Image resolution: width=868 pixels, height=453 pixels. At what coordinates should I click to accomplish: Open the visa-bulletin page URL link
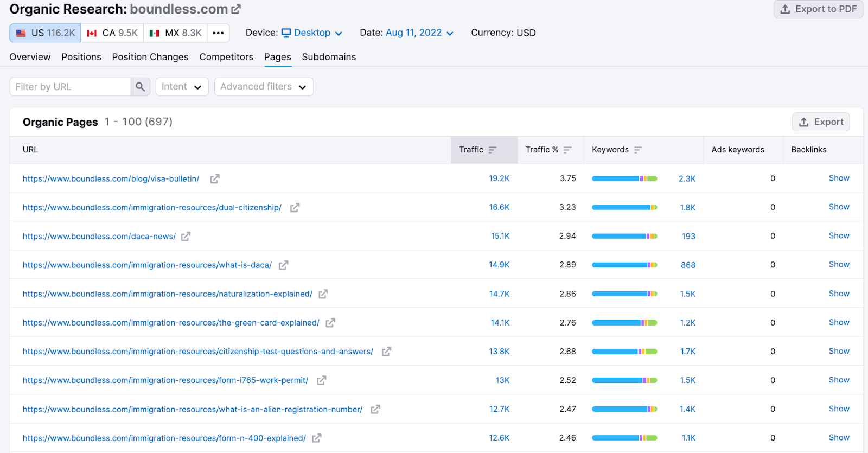pos(111,179)
